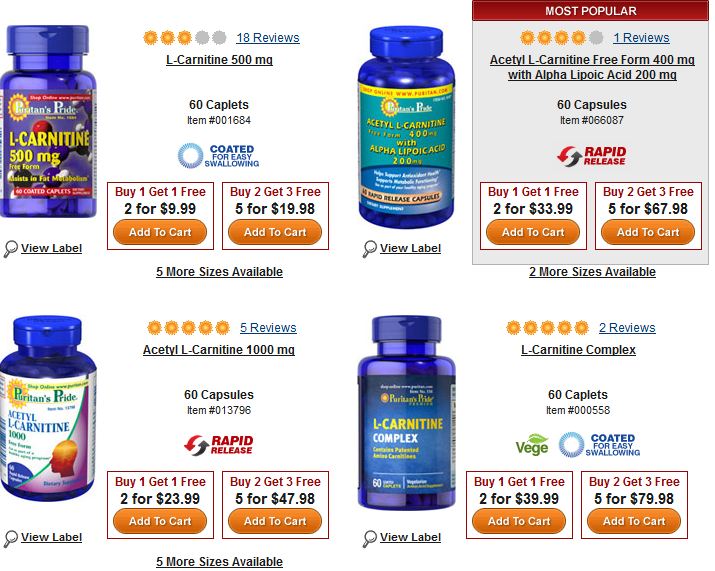Expand 2 More Sizes Available link

592,272
